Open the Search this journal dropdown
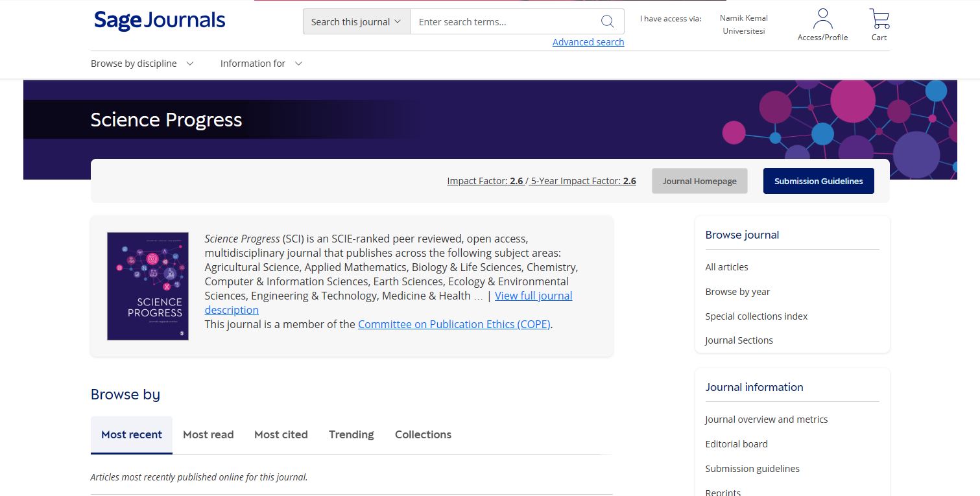Viewport: 980px width, 496px height. (357, 21)
